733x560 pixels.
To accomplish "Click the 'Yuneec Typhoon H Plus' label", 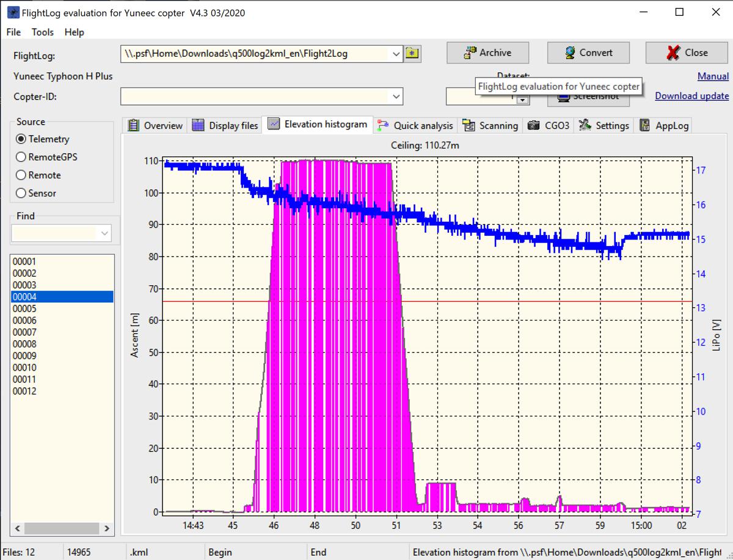I will coord(63,76).
